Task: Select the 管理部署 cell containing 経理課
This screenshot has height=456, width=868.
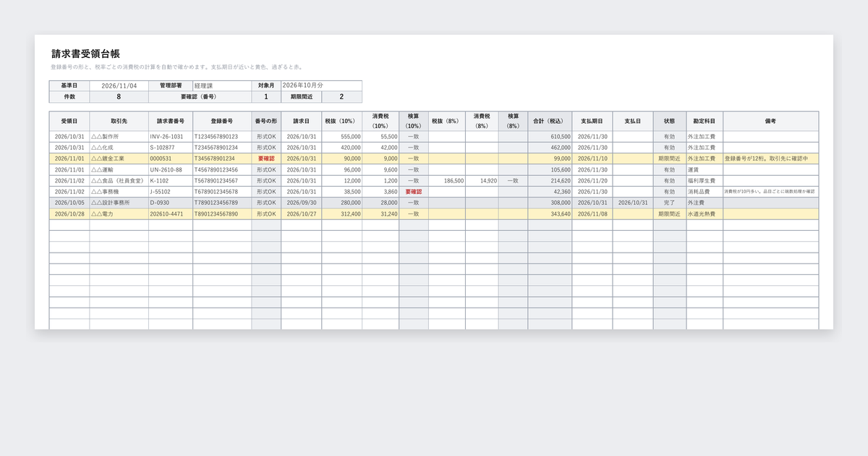Action: pyautogui.click(x=222, y=85)
